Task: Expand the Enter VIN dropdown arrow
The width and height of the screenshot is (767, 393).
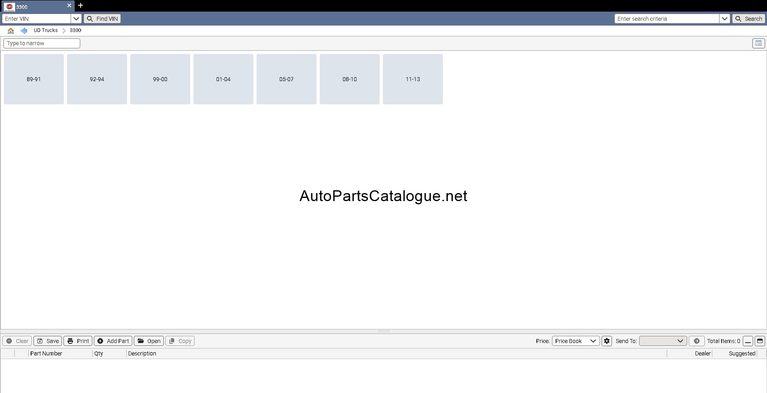Action: click(76, 19)
